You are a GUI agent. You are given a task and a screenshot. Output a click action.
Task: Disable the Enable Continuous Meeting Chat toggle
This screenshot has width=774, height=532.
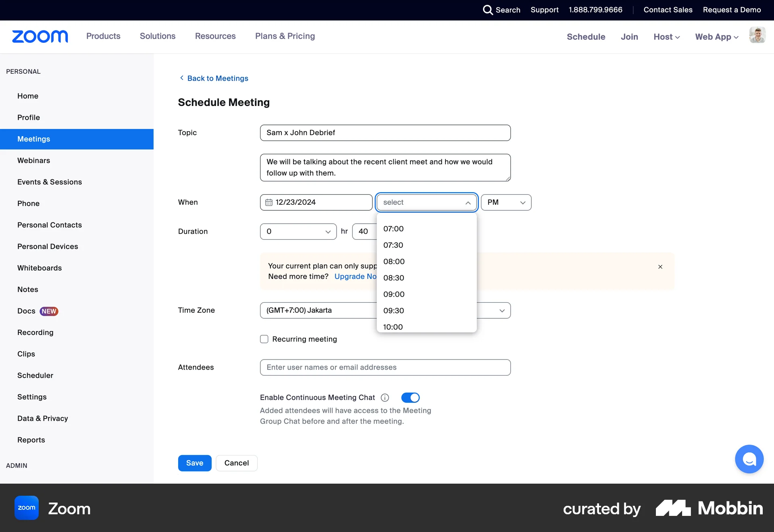(410, 397)
